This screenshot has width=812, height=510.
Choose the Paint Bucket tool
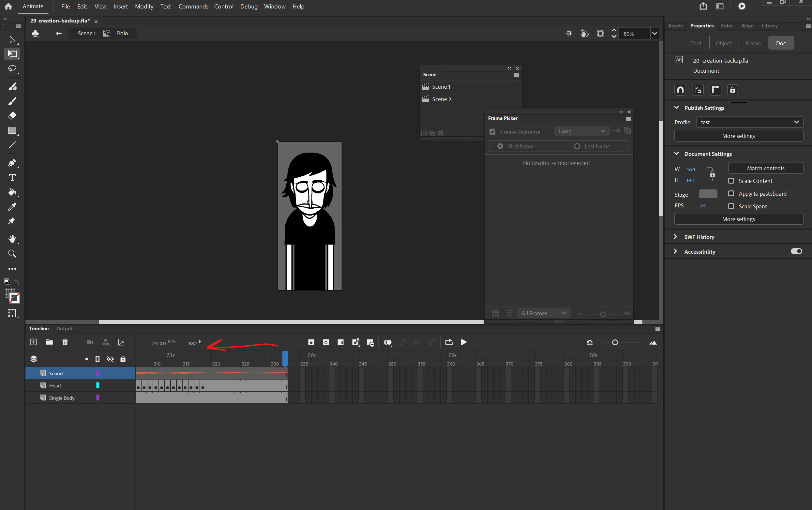click(12, 192)
